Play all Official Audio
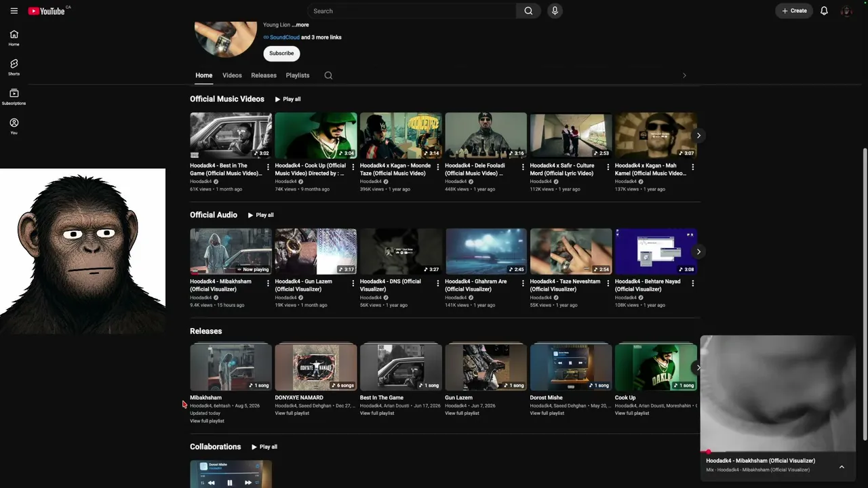868x488 pixels. click(261, 215)
